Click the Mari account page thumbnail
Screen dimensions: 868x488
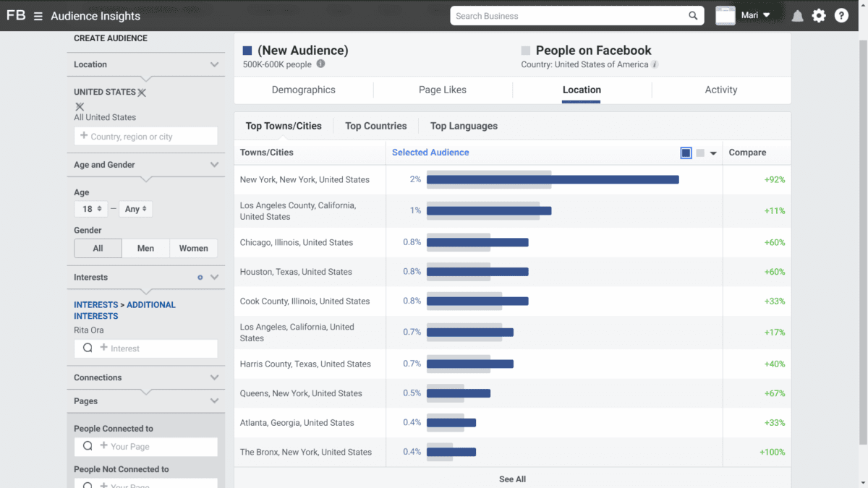coord(726,15)
